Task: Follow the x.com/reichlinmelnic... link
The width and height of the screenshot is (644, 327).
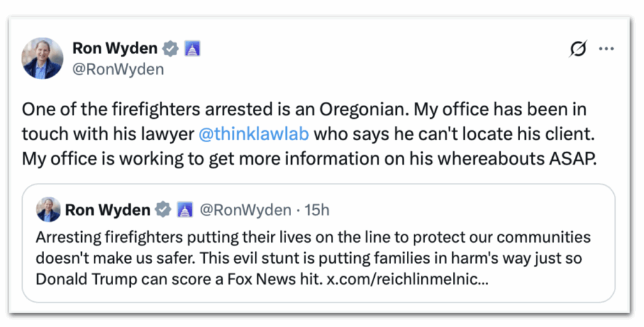Action: [x=408, y=278]
